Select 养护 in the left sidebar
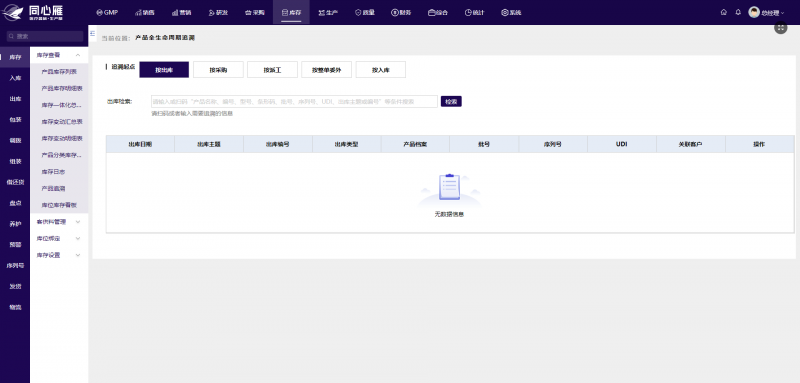The image size is (800, 383). coord(15,223)
